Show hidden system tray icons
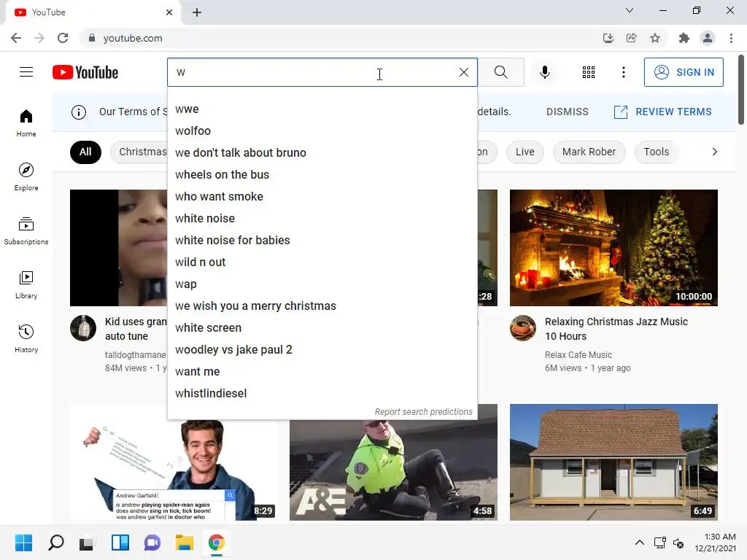The width and height of the screenshot is (747, 560). [x=639, y=542]
